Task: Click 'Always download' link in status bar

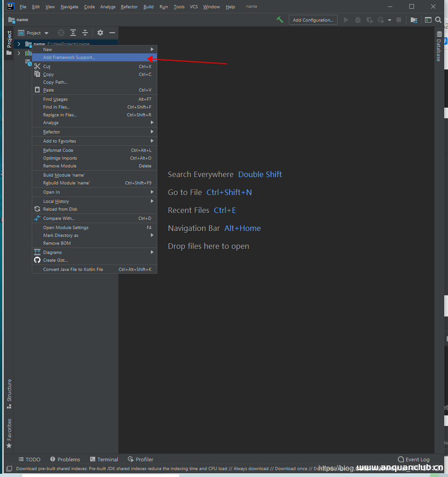Action: (x=251, y=469)
